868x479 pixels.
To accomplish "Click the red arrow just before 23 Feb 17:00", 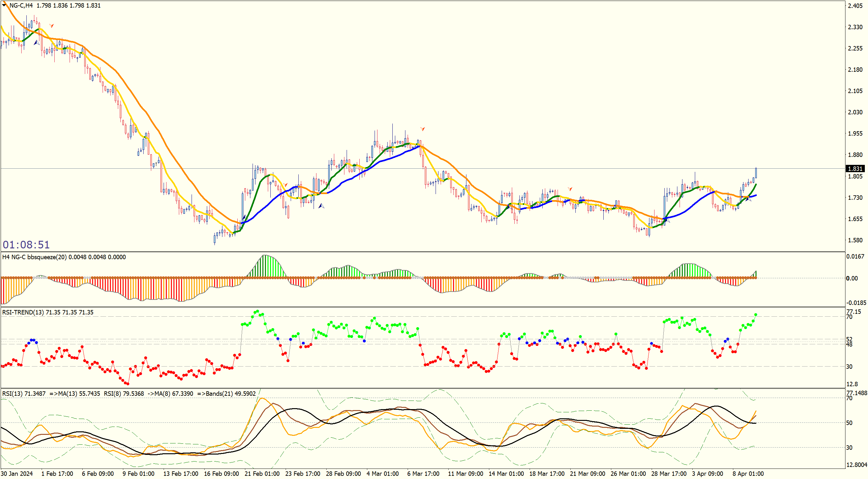I will 285,185.
